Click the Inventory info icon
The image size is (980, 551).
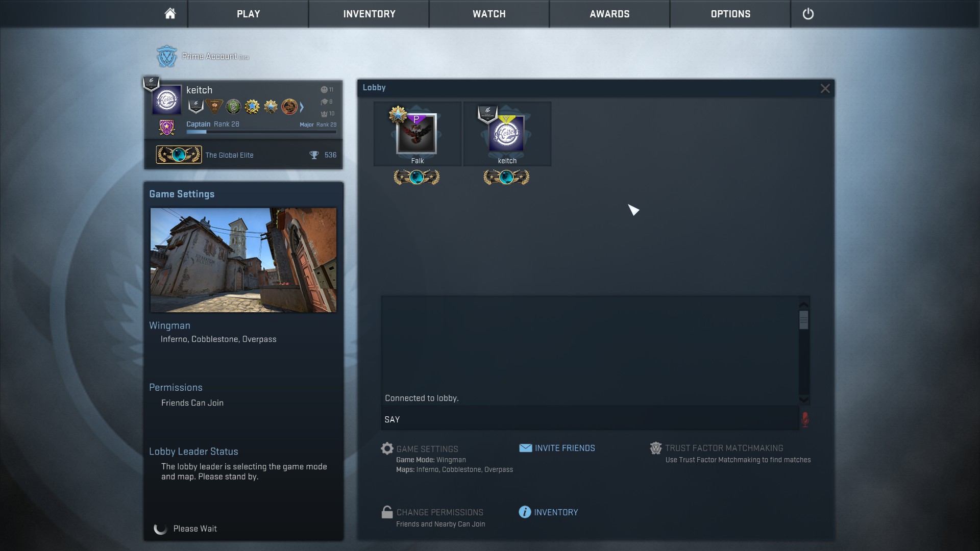pos(525,512)
